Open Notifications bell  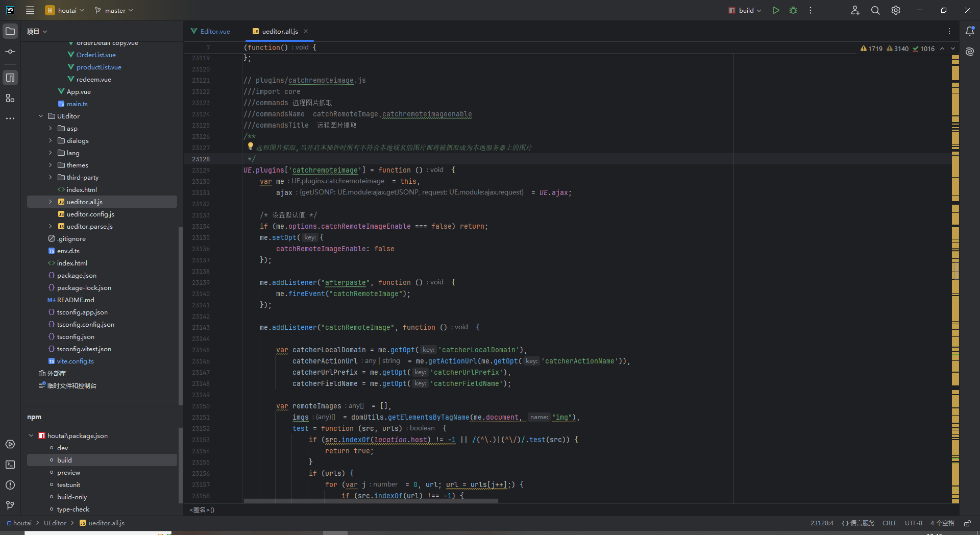(x=970, y=31)
